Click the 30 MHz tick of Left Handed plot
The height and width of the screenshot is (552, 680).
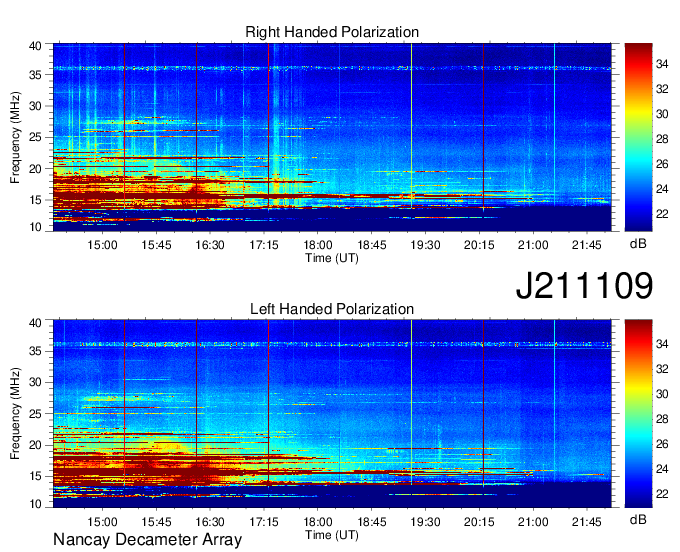[x=35, y=382]
